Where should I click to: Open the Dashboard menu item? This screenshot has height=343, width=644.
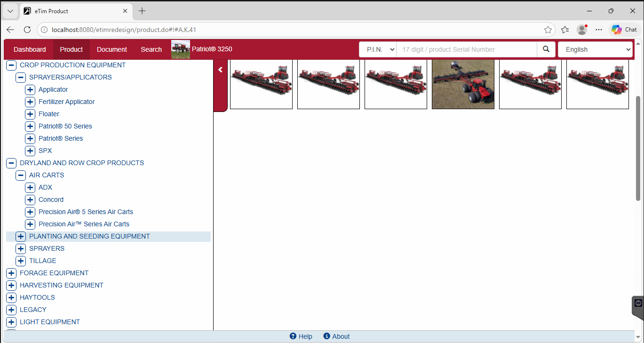[30, 49]
